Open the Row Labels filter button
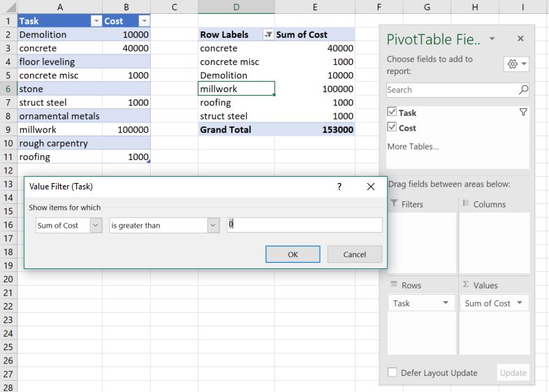 click(x=268, y=35)
